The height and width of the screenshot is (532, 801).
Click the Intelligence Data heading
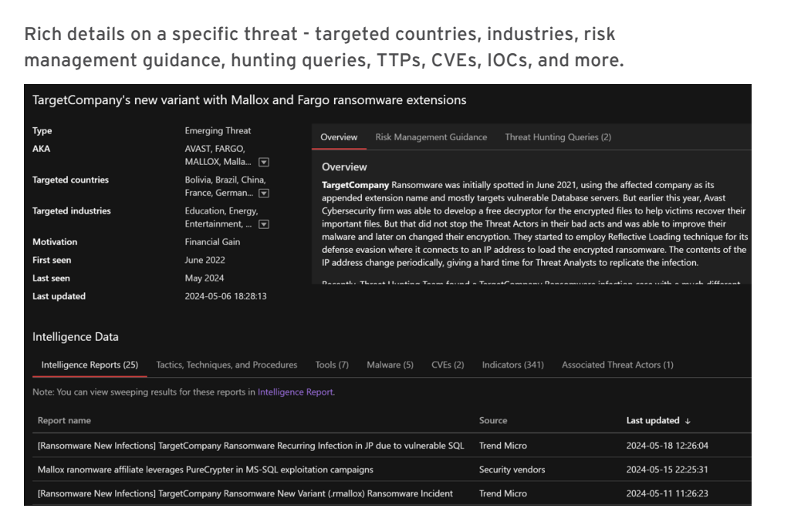(75, 337)
